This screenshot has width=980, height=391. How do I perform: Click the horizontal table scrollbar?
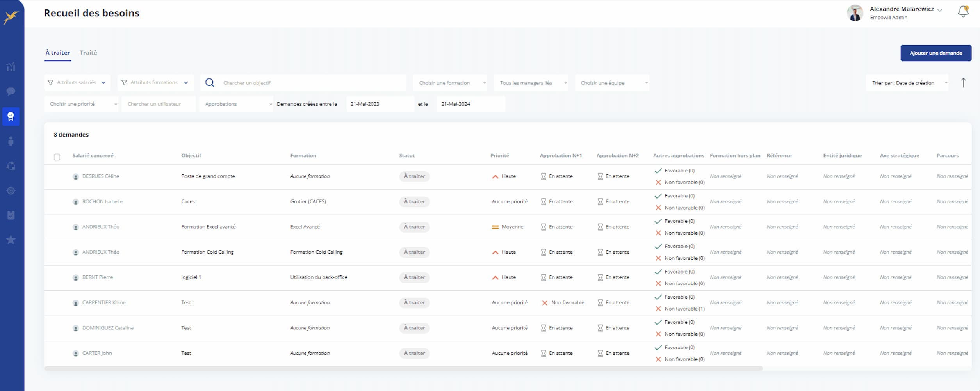403,368
